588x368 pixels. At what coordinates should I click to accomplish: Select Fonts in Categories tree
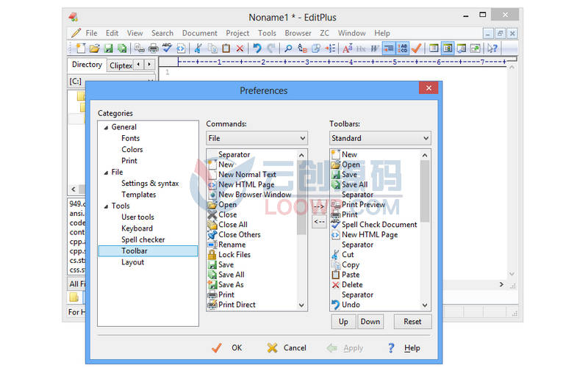pyautogui.click(x=130, y=138)
